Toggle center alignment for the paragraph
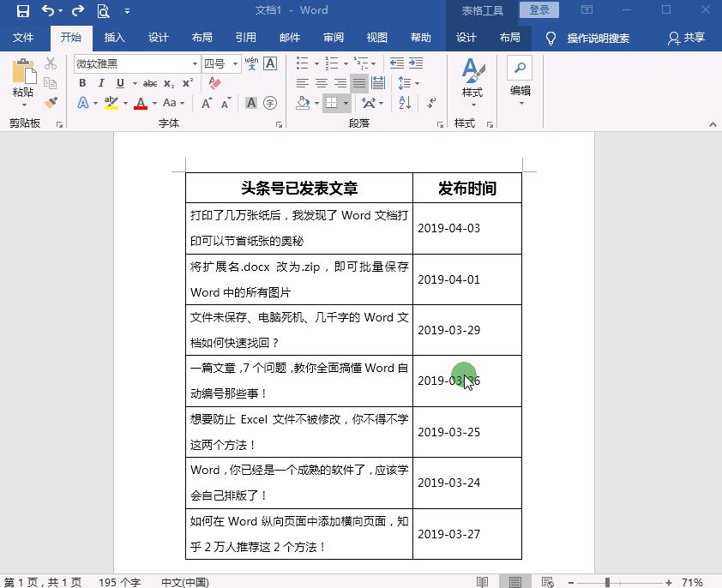Image resolution: width=722 pixels, height=588 pixels. click(320, 81)
